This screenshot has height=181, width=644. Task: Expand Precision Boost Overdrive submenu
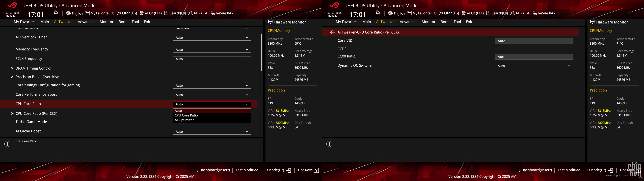click(37, 77)
